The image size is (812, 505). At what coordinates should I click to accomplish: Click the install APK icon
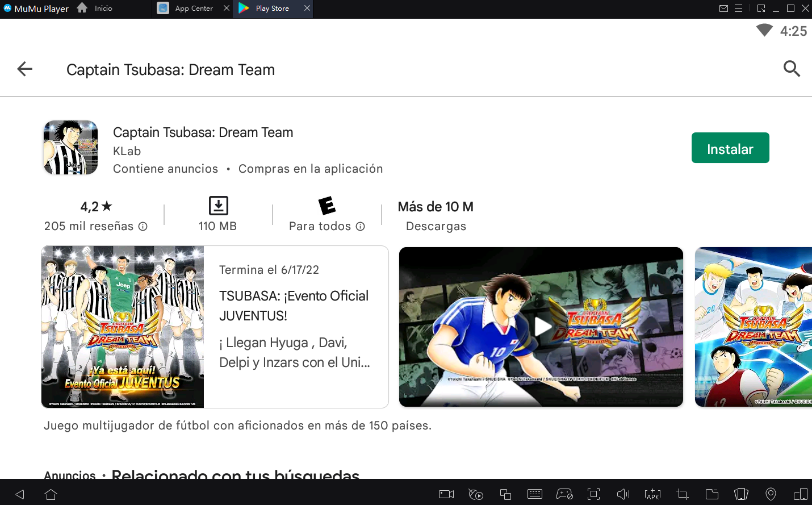(652, 494)
